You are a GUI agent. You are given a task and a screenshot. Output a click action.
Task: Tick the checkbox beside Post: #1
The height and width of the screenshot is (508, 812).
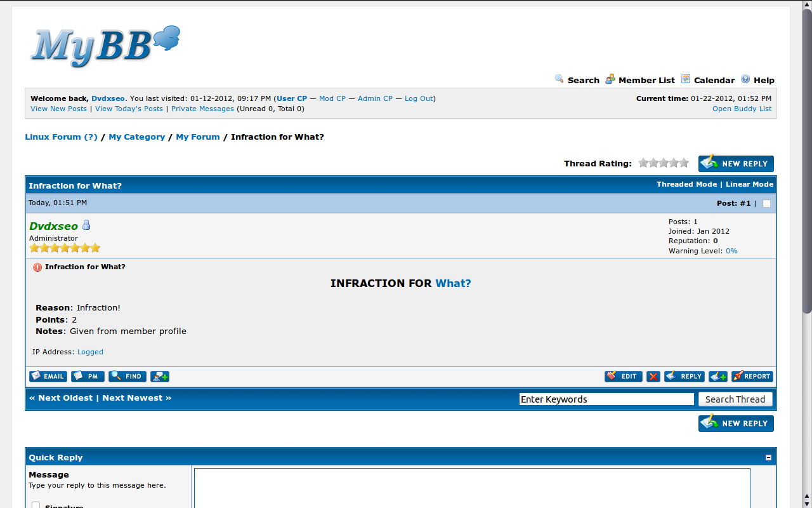pyautogui.click(x=766, y=203)
